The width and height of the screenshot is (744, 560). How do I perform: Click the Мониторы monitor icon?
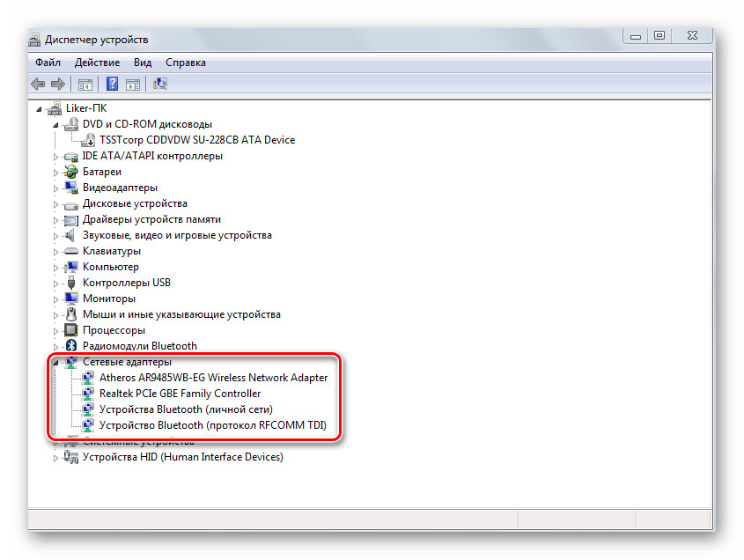(x=71, y=298)
